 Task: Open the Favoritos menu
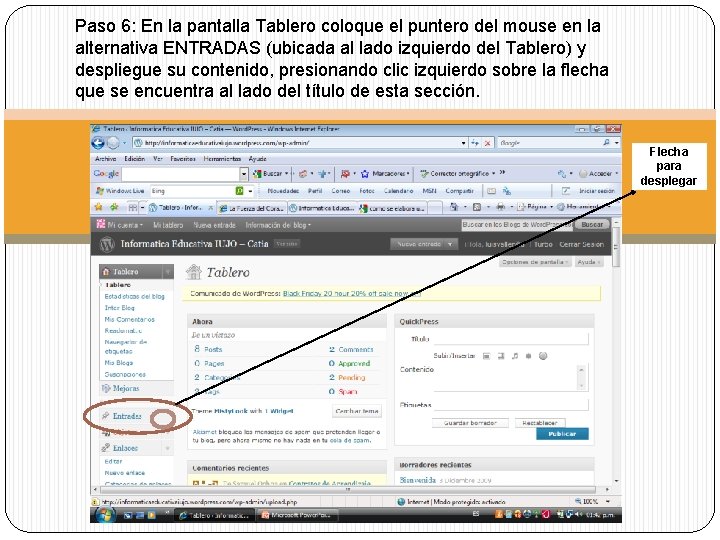[183, 159]
